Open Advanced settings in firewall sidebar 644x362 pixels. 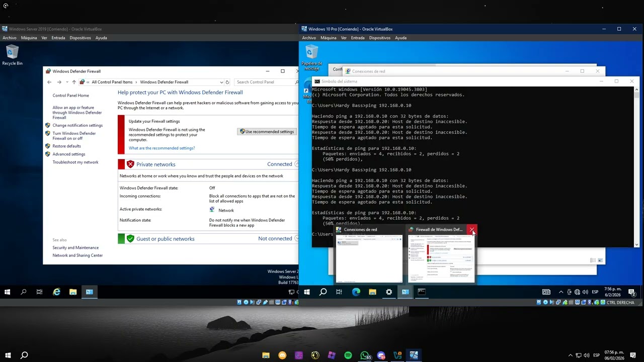pyautogui.click(x=69, y=154)
